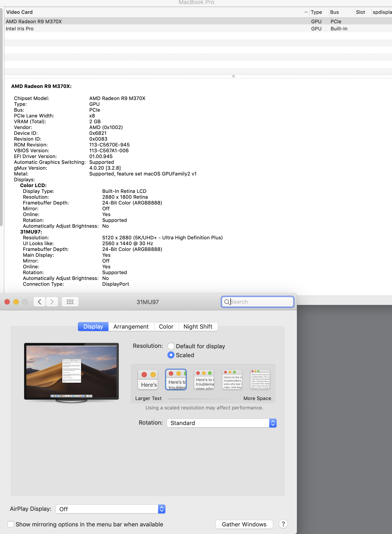Choose the second scaled resolution thumbnail
This screenshot has width=392, height=534.
pos(176,379)
